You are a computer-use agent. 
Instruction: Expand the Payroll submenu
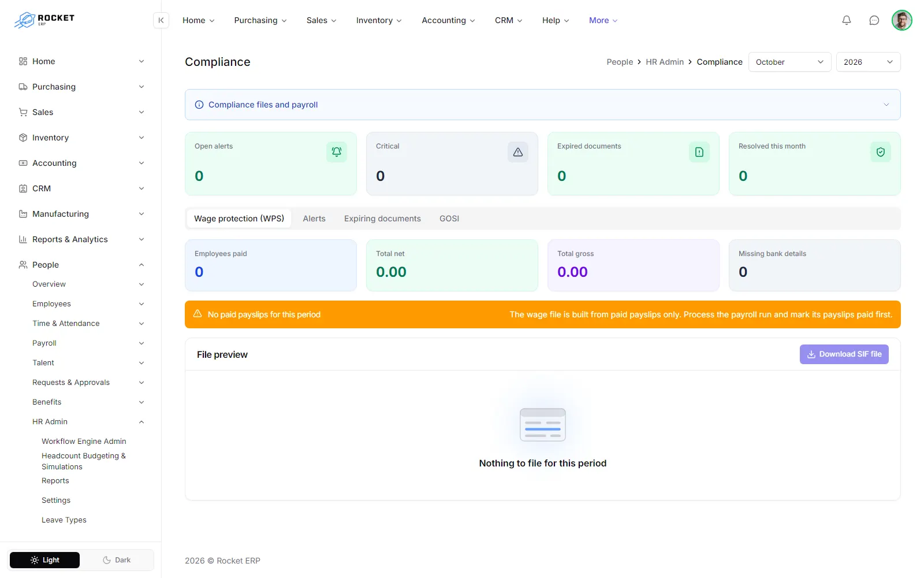[88, 343]
